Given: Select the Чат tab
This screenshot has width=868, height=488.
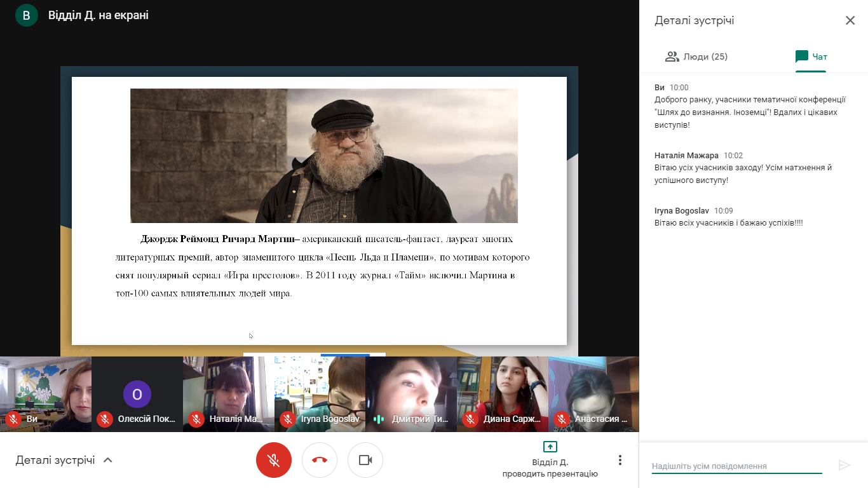Looking at the screenshot, I should [811, 57].
